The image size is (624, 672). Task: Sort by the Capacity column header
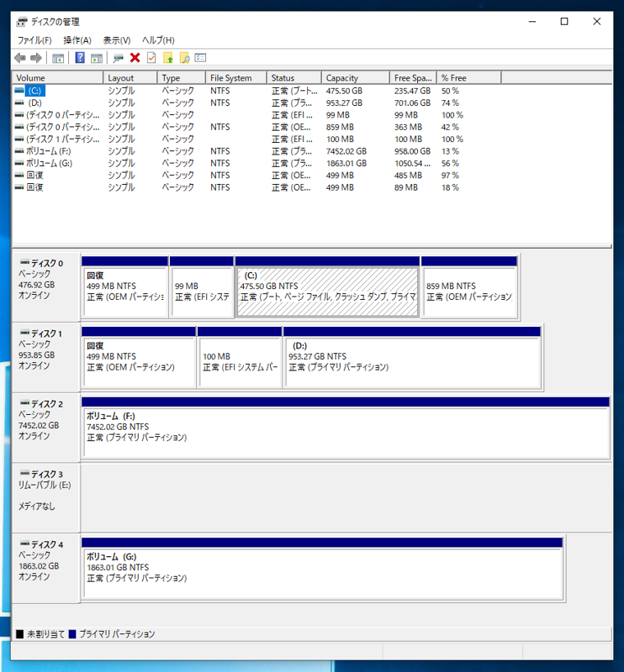pyautogui.click(x=354, y=78)
